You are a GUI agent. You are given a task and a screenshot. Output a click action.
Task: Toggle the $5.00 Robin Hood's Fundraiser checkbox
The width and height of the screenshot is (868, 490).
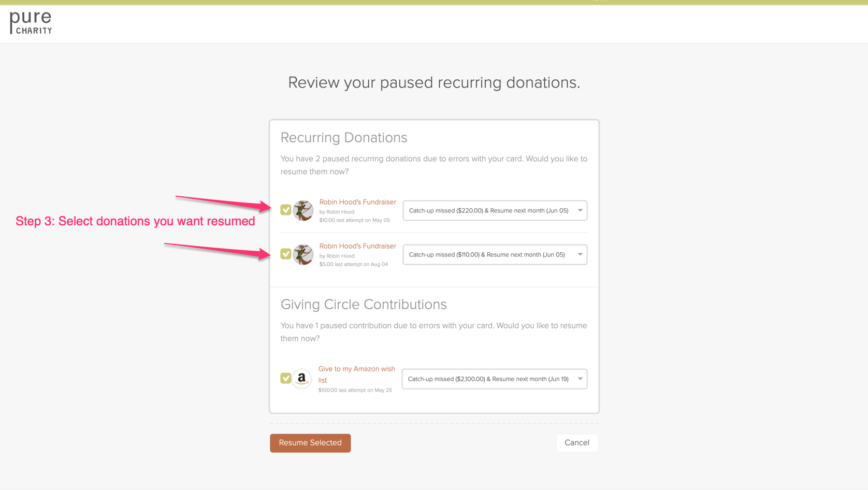286,254
